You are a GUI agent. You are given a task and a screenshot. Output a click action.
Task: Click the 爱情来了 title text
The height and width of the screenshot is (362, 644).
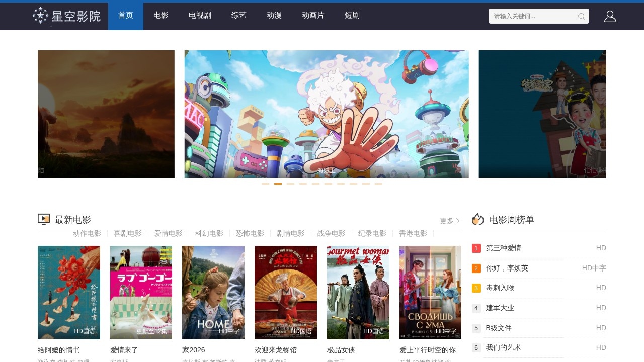tap(124, 350)
